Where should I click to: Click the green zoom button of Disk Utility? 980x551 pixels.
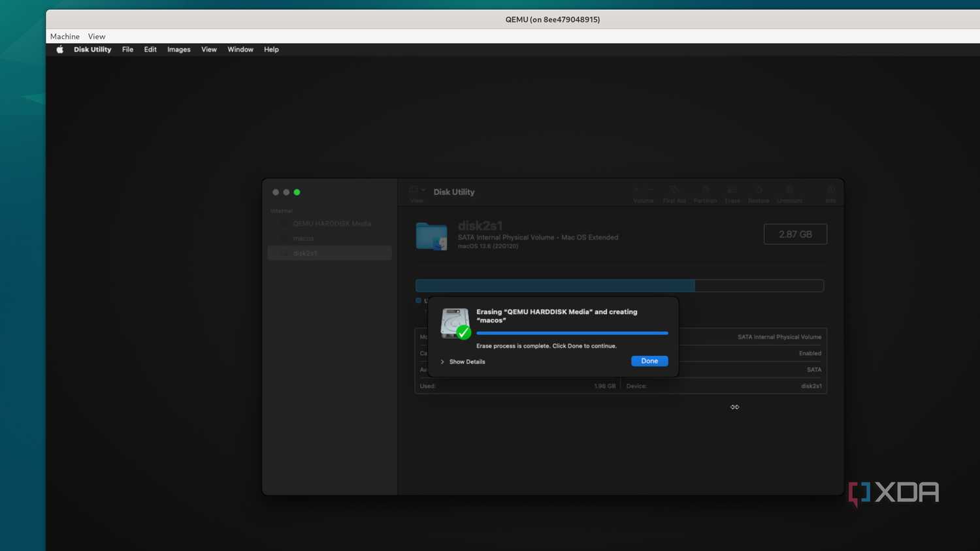297,192
